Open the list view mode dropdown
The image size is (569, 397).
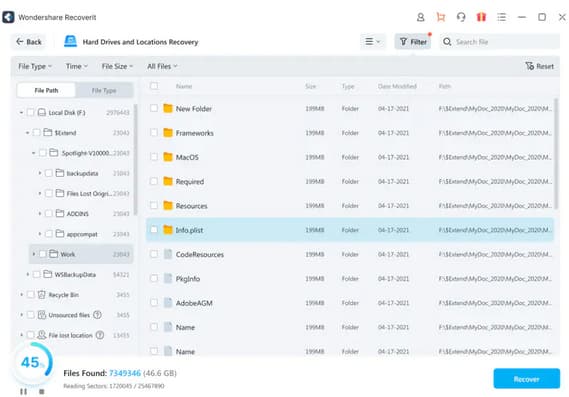[x=373, y=42]
